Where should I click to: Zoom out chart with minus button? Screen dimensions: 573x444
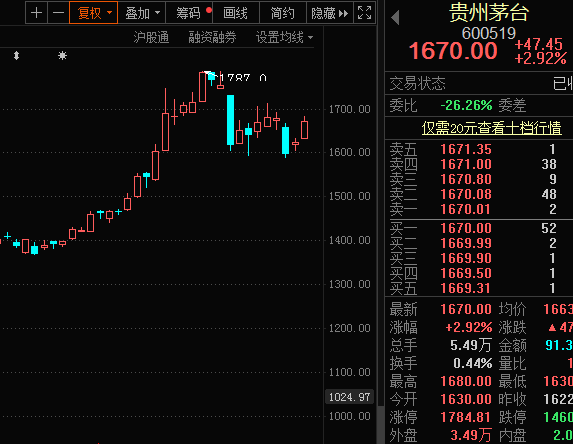(58, 13)
